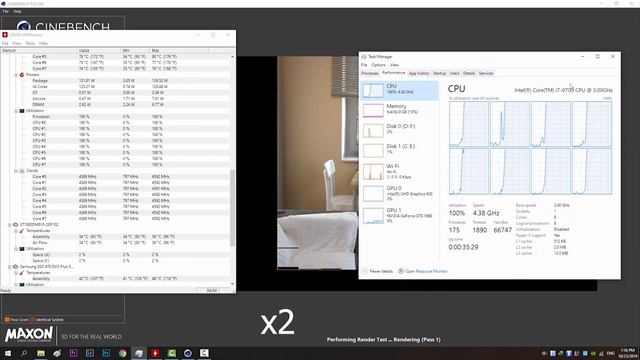The width and height of the screenshot is (640, 360).
Task: Select Memory in Task Manager sidebar
Action: (x=400, y=110)
